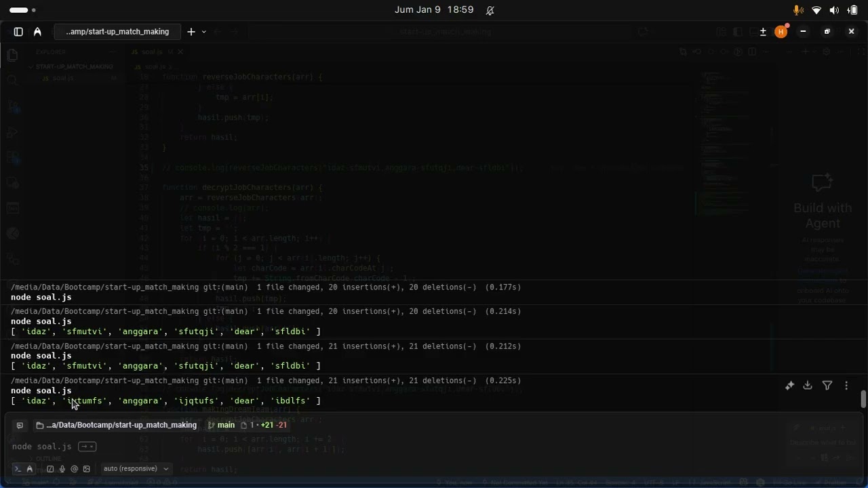The width and height of the screenshot is (868, 488).
Task: Toggle the do-not-disturb bell icon
Action: point(490,10)
